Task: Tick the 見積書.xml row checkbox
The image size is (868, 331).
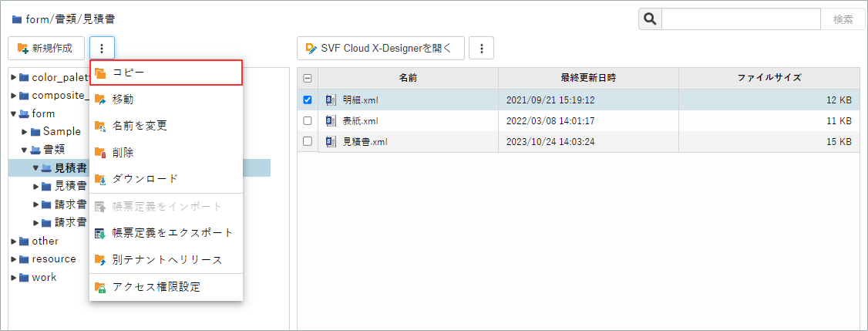Action: coord(308,141)
